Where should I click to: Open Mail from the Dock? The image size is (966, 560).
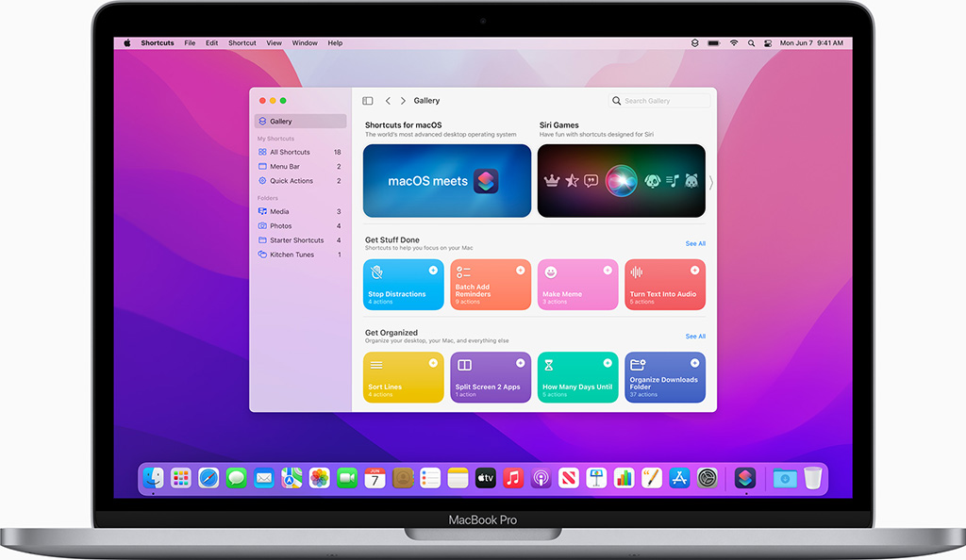click(264, 478)
